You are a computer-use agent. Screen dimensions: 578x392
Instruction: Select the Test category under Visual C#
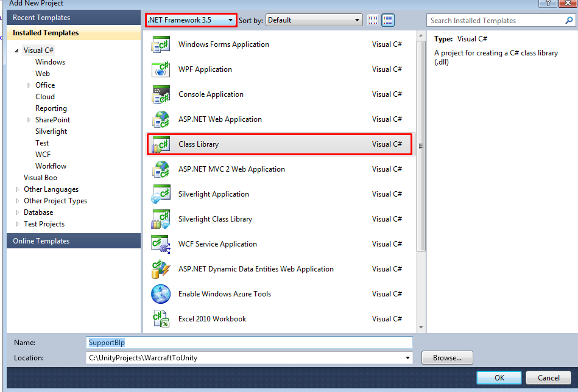pyautogui.click(x=42, y=143)
